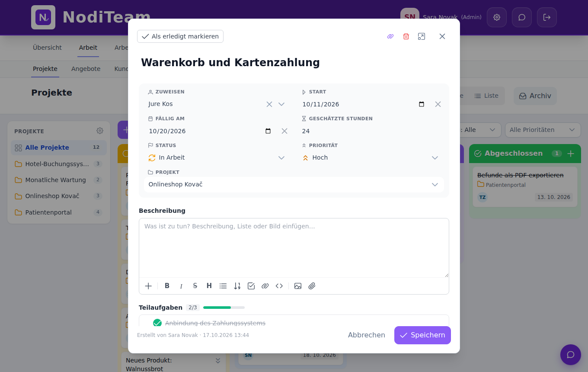Image resolution: width=588 pixels, height=372 pixels.
Task: Select Patientenportal in project sidebar
Action: pos(59,212)
